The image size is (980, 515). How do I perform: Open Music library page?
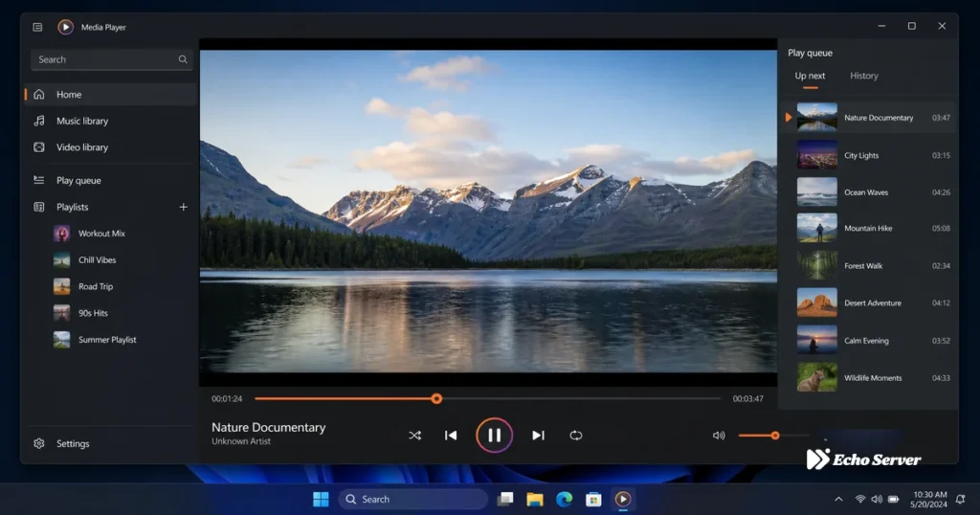[x=111, y=121]
